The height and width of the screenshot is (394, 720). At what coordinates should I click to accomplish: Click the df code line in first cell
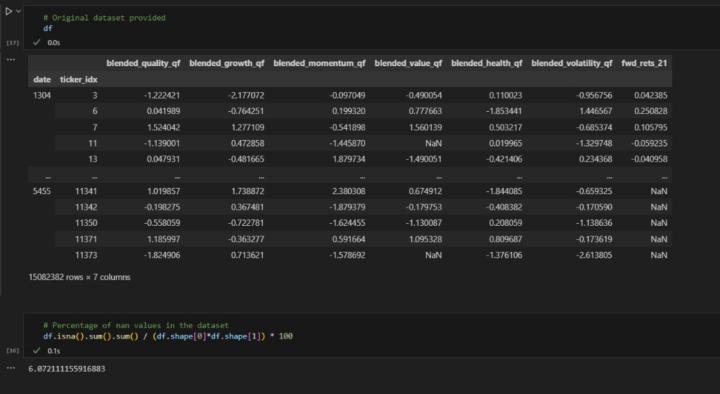click(48, 28)
